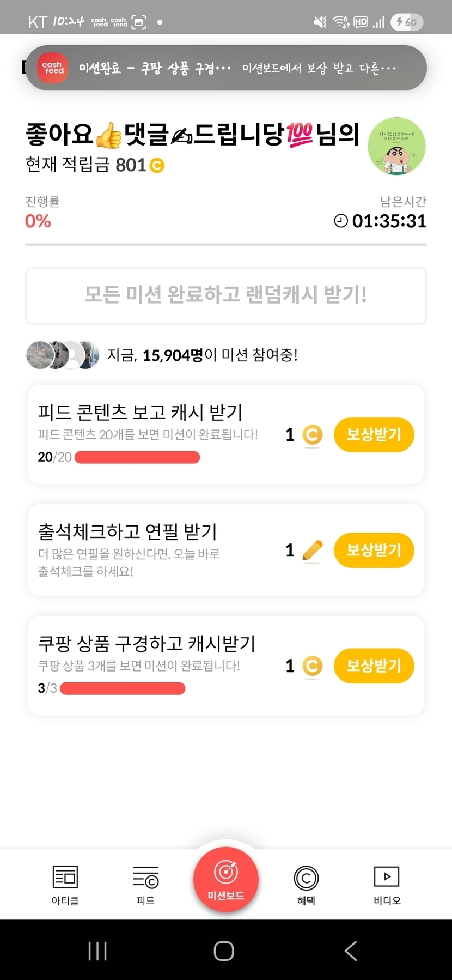Tap the 20/20 feed progress bar
Image resolution: width=452 pixels, height=980 pixels.
point(137,457)
